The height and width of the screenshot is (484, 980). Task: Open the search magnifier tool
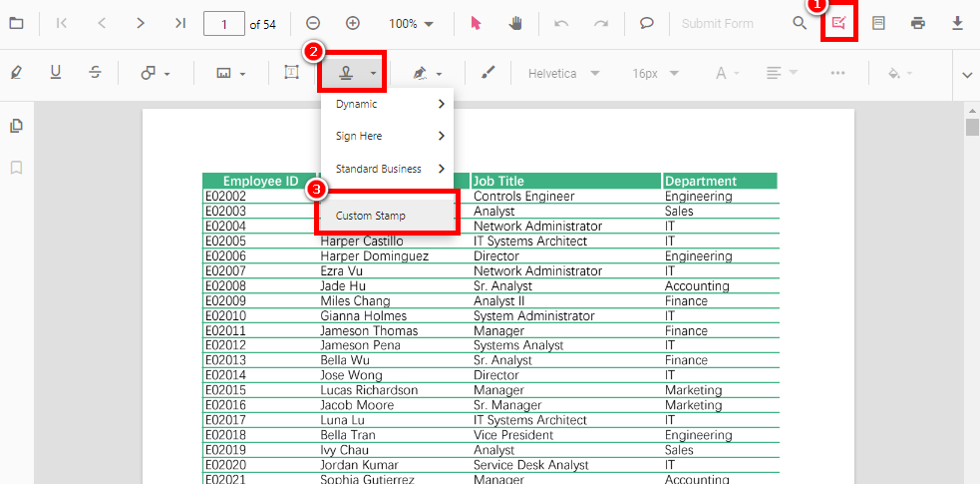pyautogui.click(x=800, y=23)
